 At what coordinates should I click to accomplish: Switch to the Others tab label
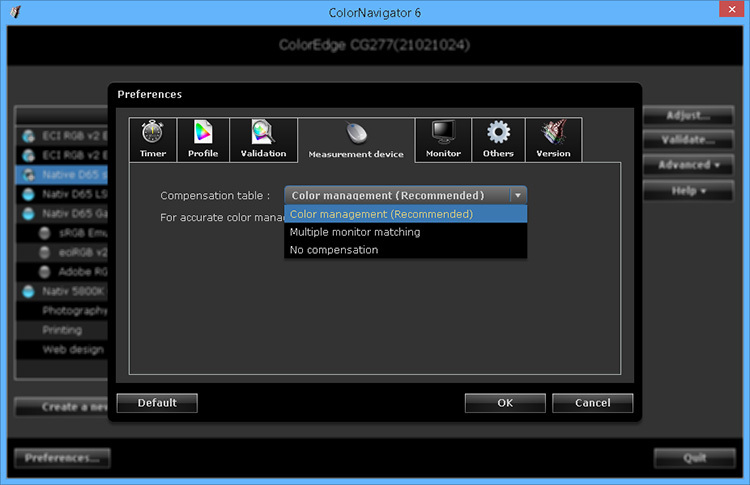click(498, 154)
